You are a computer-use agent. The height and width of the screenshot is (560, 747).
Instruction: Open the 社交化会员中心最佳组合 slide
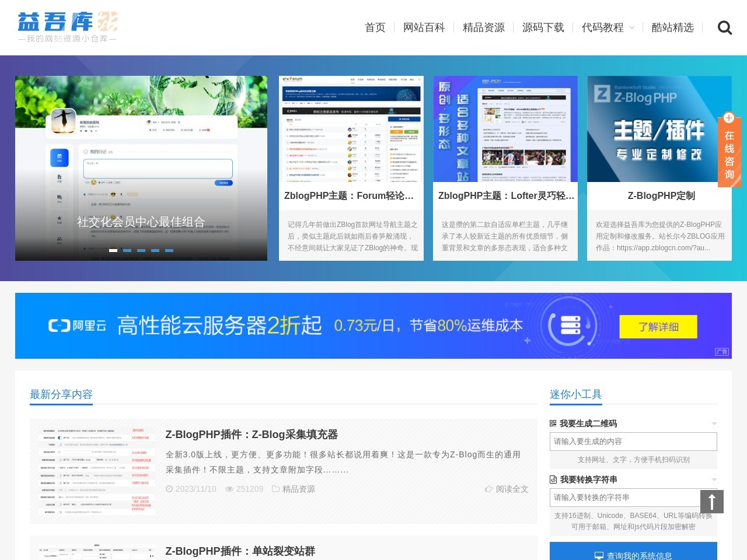(141, 168)
